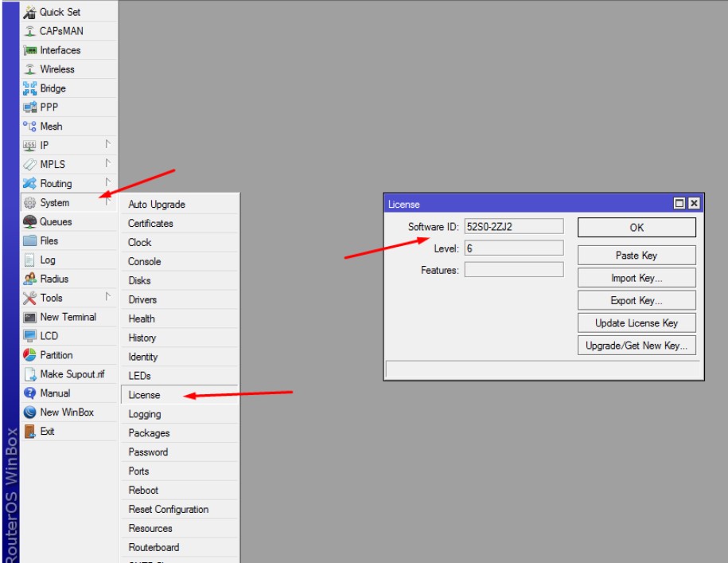Choose Reset Configuration in System submenu
Screen dimensions: 728x563
168,510
